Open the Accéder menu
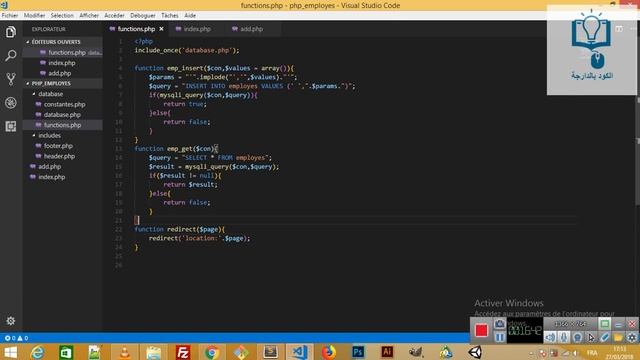Image resolution: width=640 pixels, height=360 pixels. pyautogui.click(x=114, y=16)
